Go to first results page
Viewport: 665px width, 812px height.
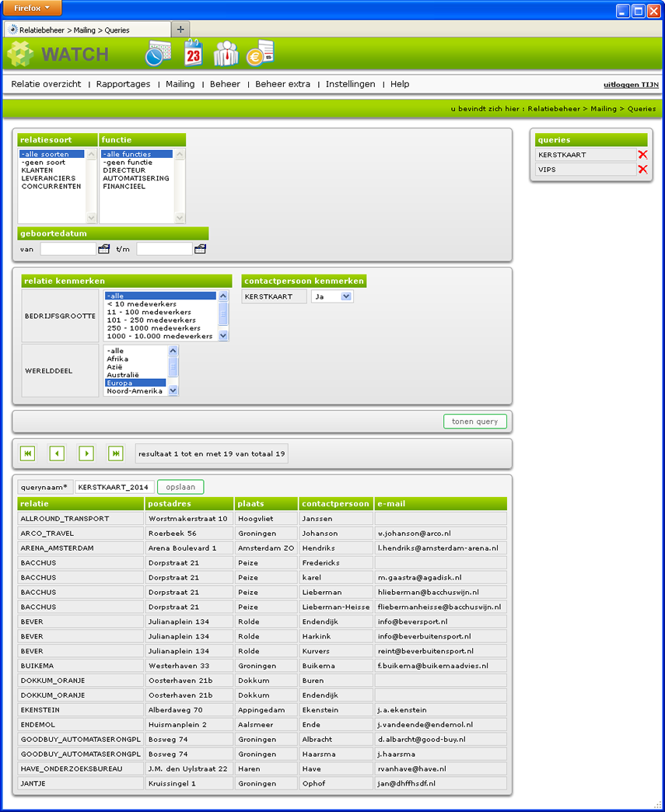point(27,453)
